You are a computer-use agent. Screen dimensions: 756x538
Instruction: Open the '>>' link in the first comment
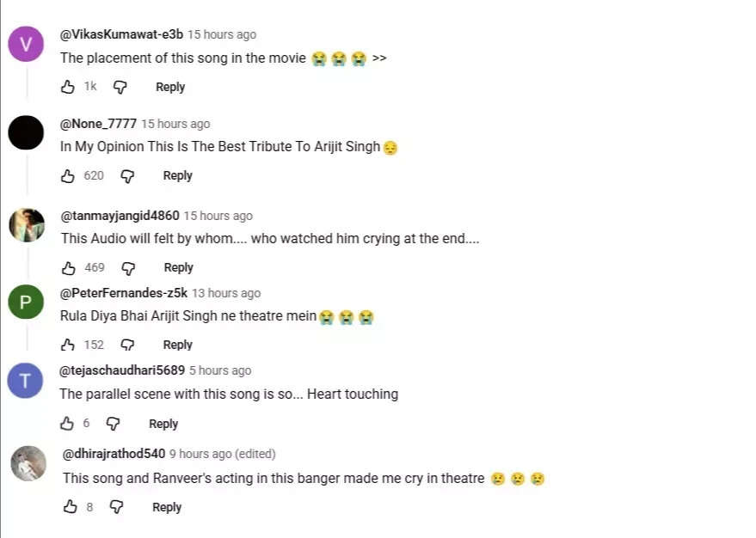(x=380, y=58)
